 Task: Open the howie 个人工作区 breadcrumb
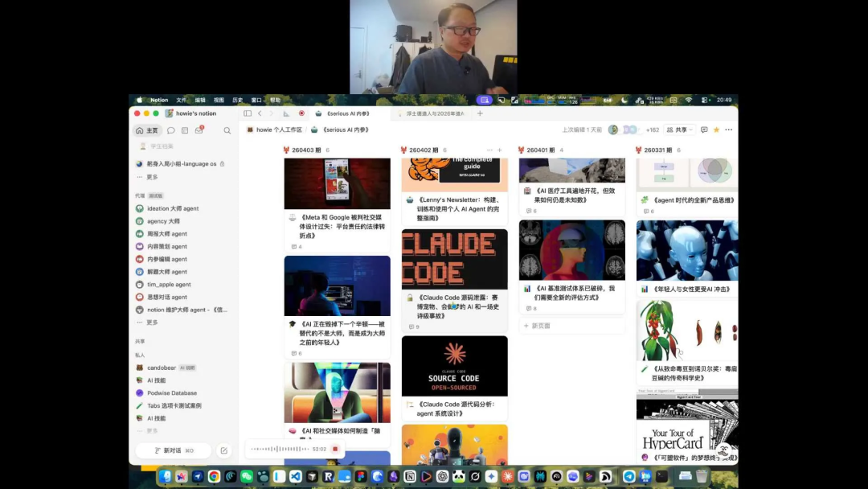pyautogui.click(x=275, y=129)
